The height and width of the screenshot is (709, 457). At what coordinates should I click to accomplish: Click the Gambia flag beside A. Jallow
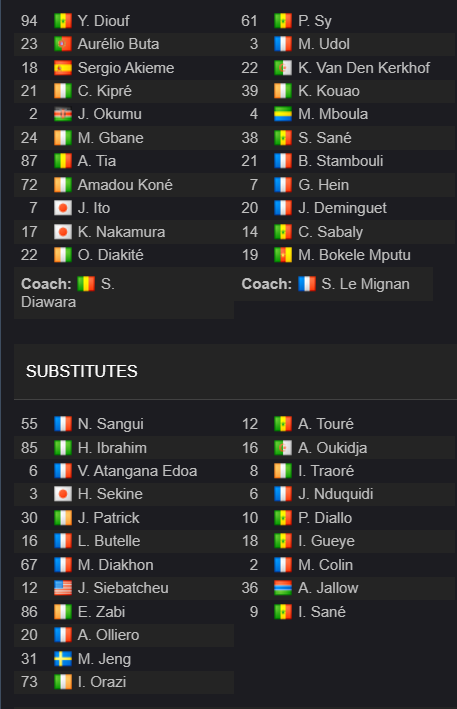283,588
